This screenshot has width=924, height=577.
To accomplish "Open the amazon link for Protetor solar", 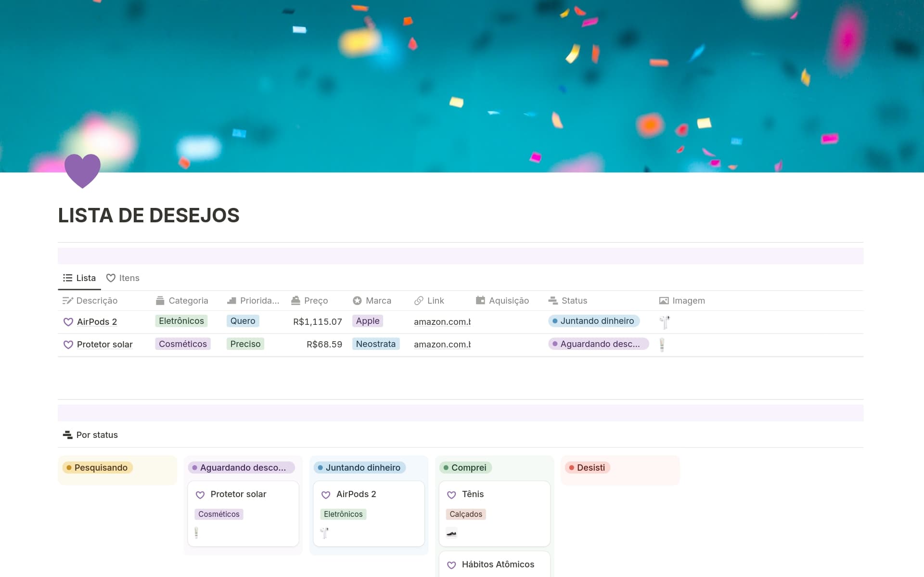I will (x=442, y=345).
